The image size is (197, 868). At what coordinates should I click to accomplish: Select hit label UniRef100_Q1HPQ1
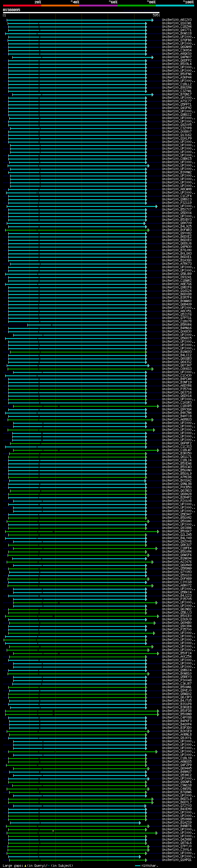click(x=177, y=860)
